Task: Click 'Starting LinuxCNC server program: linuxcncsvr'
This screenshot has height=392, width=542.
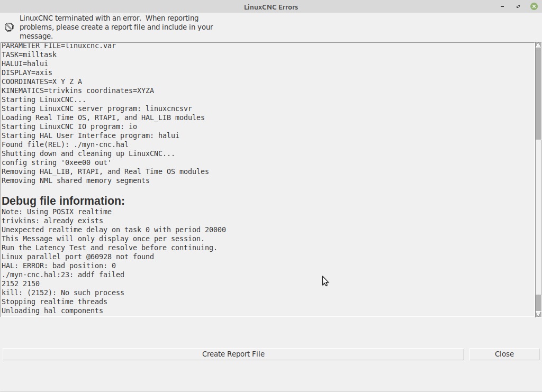Action: click(x=97, y=108)
